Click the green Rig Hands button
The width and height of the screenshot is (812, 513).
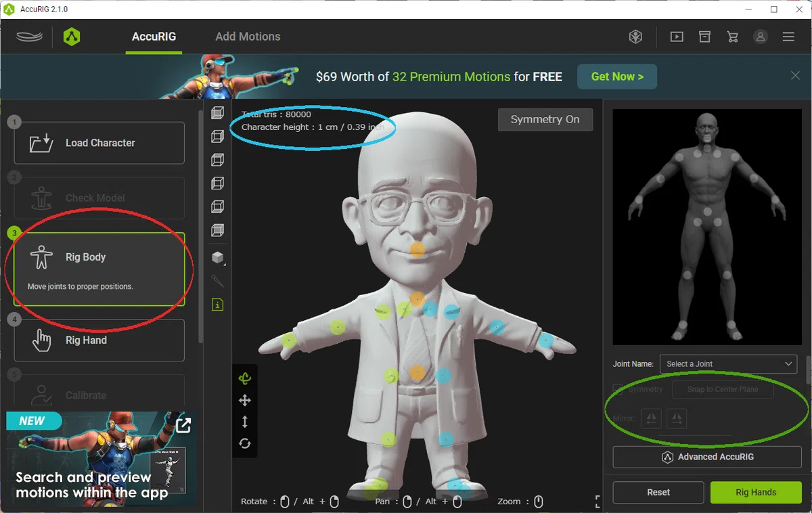point(756,492)
